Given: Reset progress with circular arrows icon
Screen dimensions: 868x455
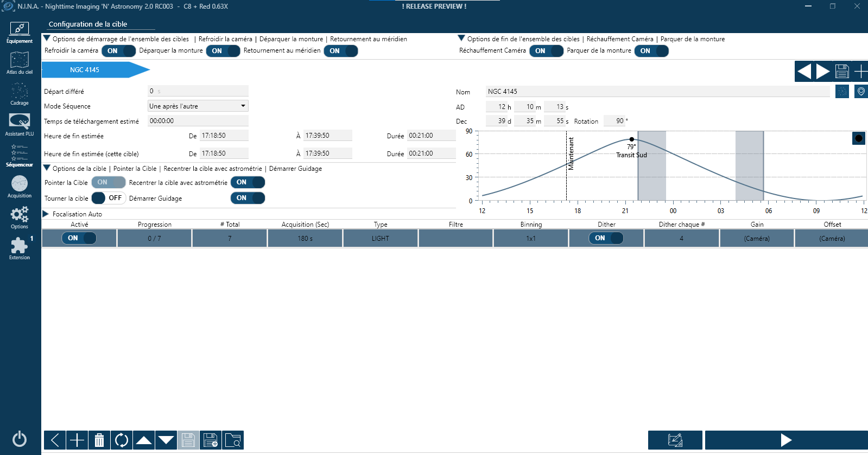Looking at the screenshot, I should click(122, 440).
